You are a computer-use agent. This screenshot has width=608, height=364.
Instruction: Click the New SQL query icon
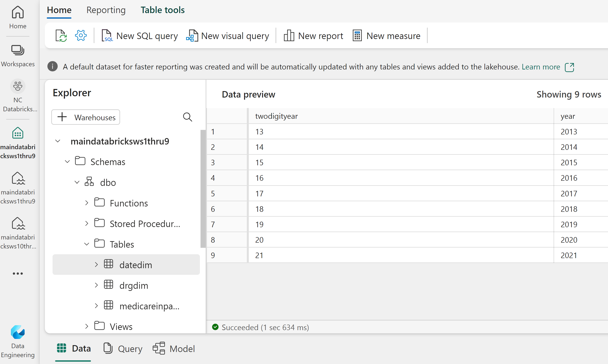[x=107, y=36]
